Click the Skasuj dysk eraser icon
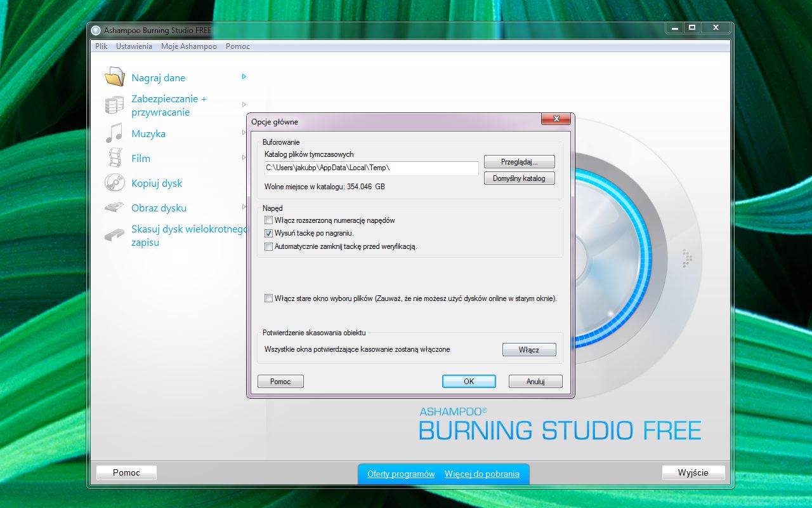The image size is (812, 508). click(115, 235)
